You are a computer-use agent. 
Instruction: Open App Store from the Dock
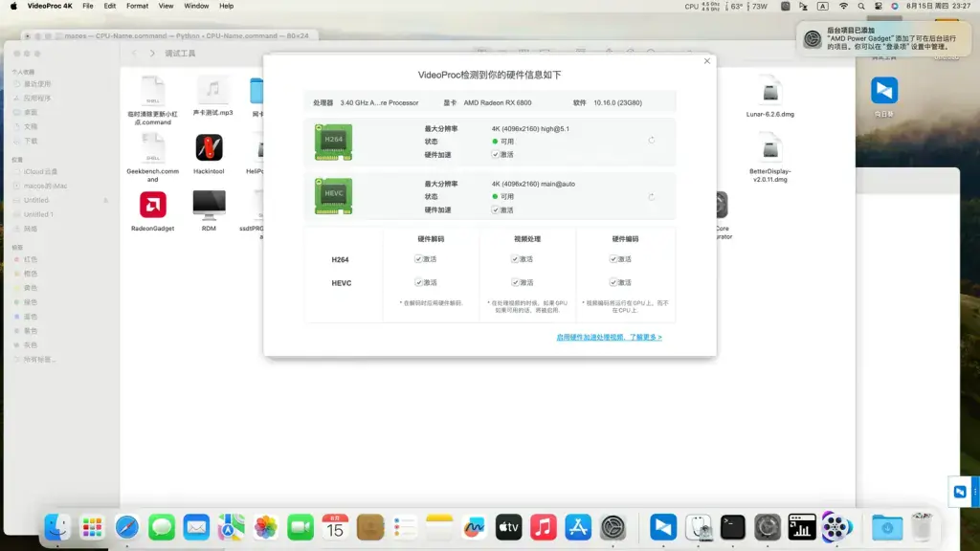pos(578,527)
